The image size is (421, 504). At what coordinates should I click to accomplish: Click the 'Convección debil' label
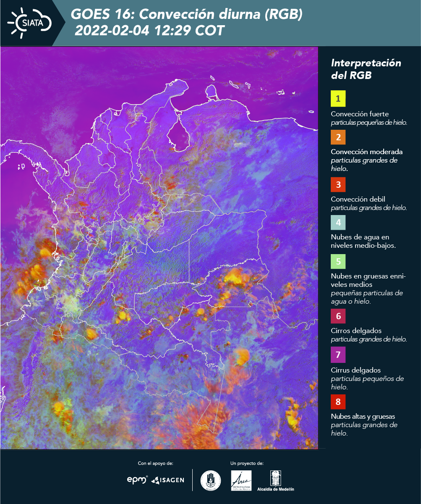(x=358, y=199)
